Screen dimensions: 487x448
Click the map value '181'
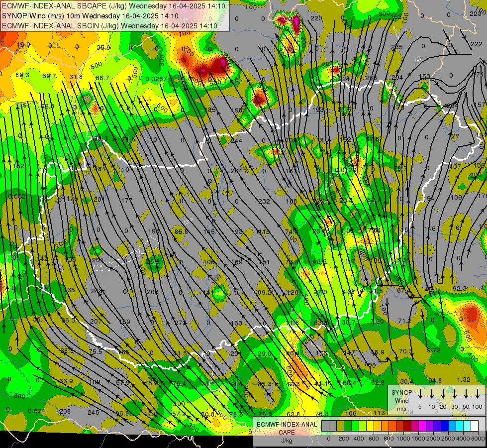(100, 169)
